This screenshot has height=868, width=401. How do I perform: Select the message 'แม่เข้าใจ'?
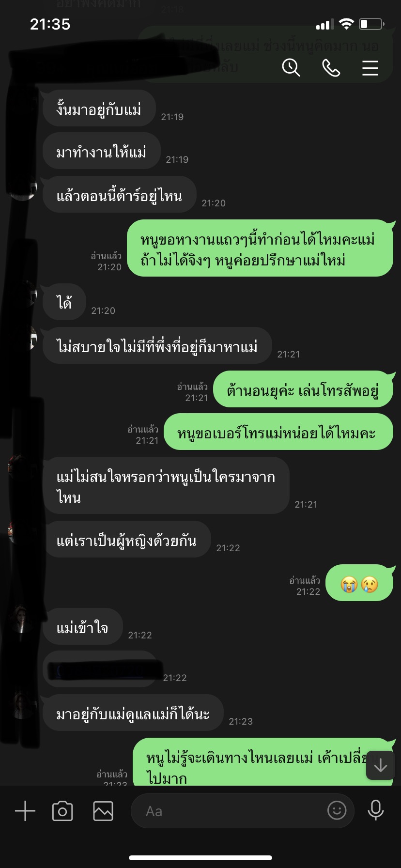(x=82, y=627)
